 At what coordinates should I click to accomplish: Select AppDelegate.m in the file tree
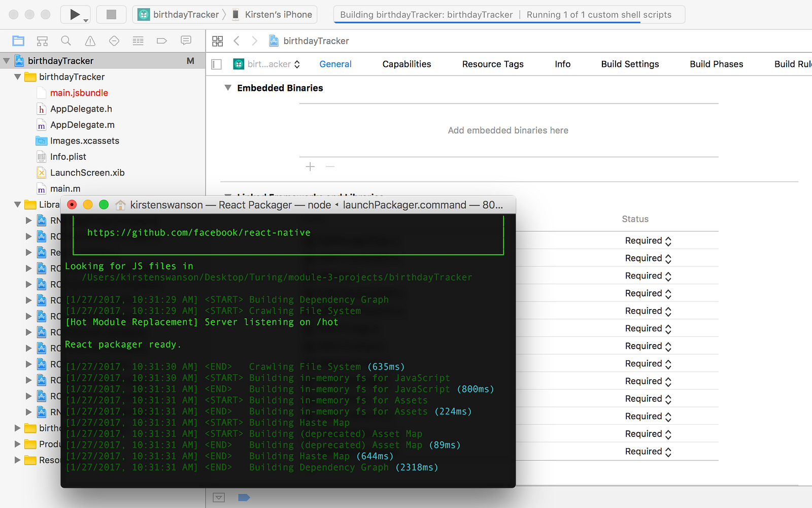click(x=82, y=125)
